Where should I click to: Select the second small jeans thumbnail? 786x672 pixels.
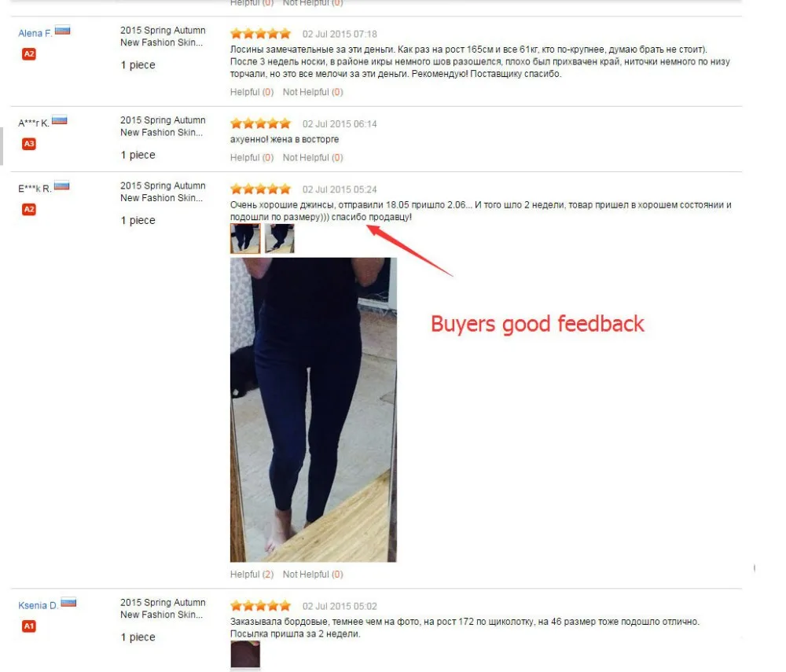coord(280,238)
